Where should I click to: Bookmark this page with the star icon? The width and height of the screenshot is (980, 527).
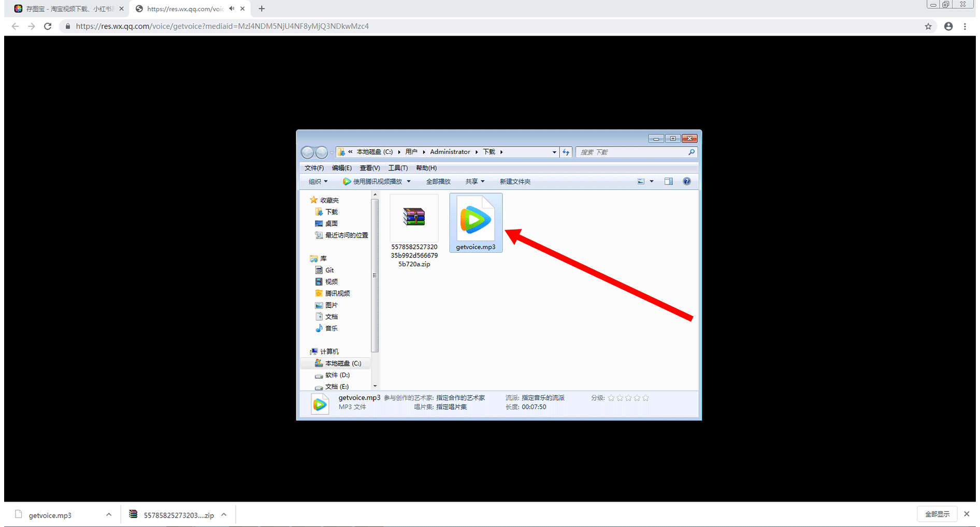coord(928,26)
